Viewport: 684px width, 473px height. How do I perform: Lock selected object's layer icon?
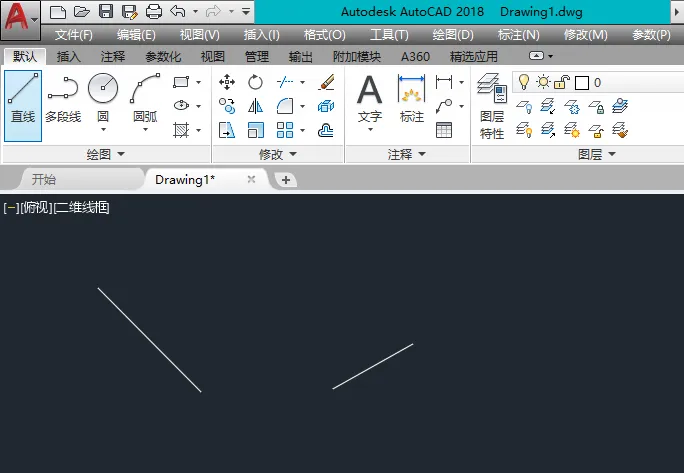click(x=596, y=106)
